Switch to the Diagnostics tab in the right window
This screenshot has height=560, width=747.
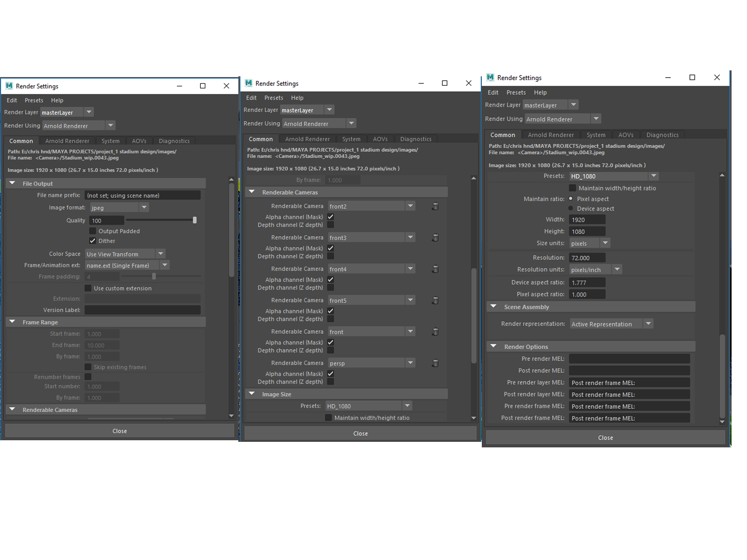coord(662,135)
